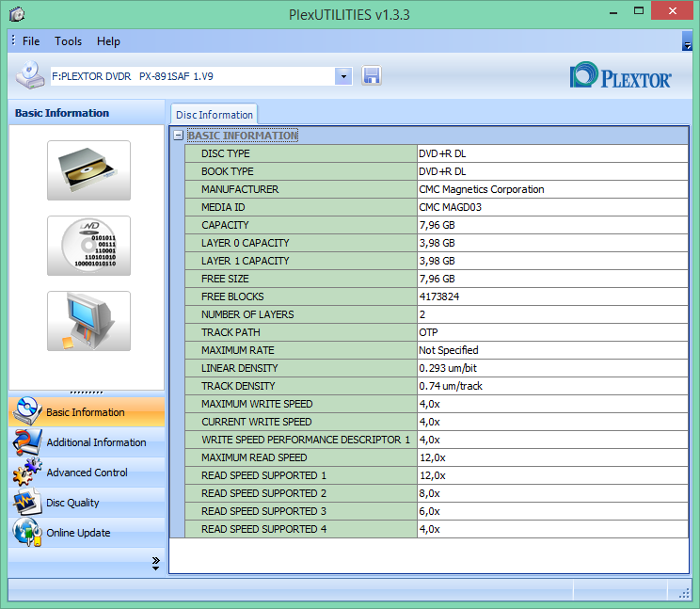Expand the sidebar configure buttons chevron
Screen dimensions: 700x609
[155, 563]
